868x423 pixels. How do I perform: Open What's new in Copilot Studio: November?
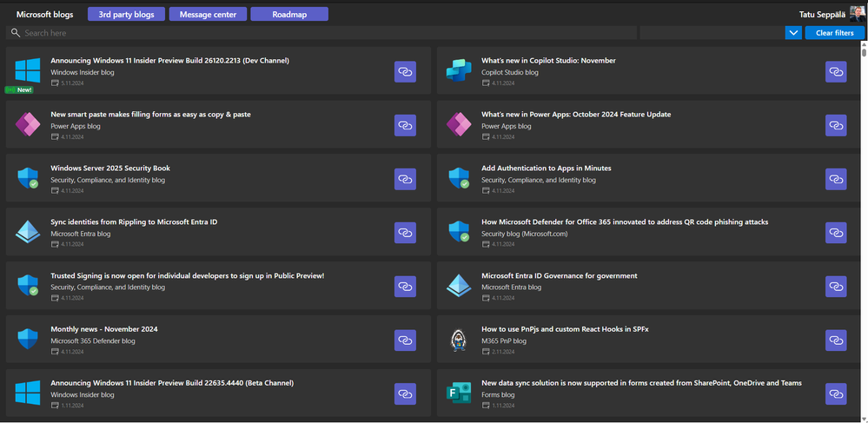pos(548,60)
